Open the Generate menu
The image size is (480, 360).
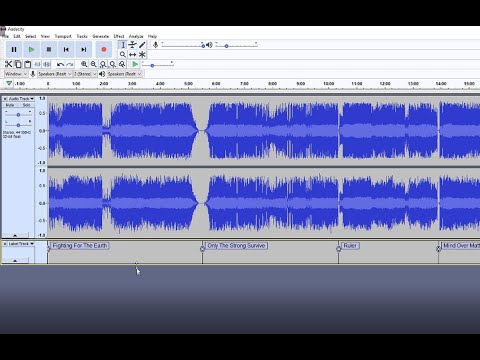(x=100, y=36)
